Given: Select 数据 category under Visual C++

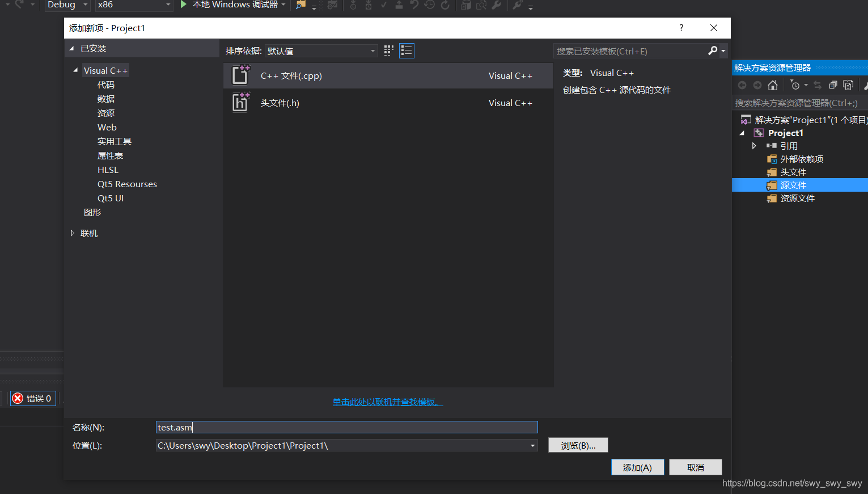Looking at the screenshot, I should [106, 99].
